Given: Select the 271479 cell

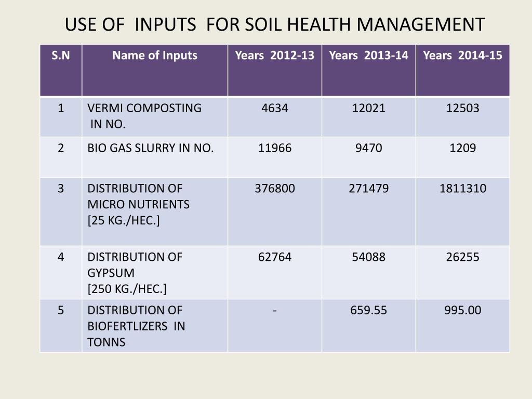Looking at the screenshot, I should pyautogui.click(x=369, y=189).
